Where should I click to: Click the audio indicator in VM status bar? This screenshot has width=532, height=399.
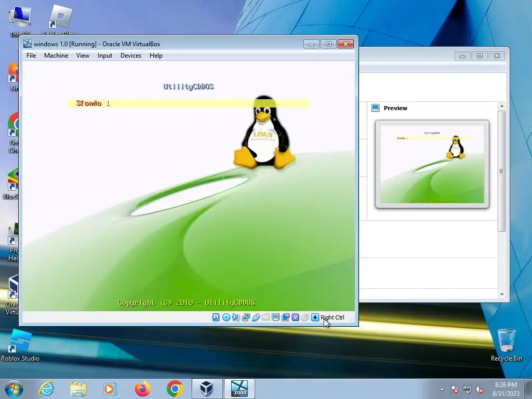[236, 317]
